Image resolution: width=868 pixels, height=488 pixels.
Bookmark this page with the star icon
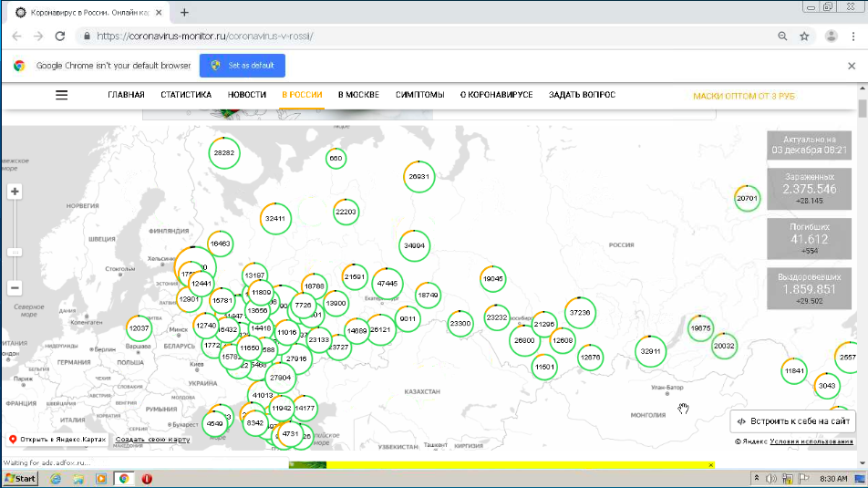(x=804, y=36)
